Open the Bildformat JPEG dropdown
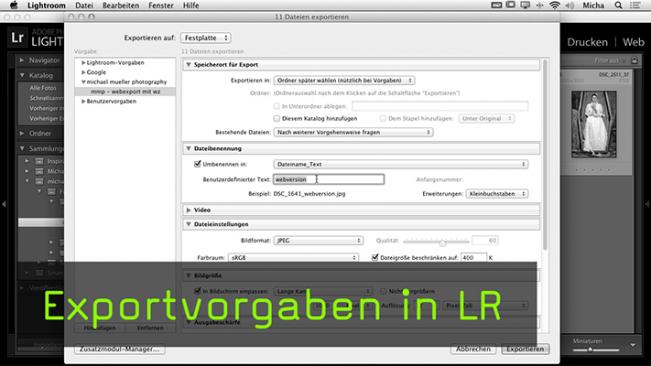 click(318, 241)
